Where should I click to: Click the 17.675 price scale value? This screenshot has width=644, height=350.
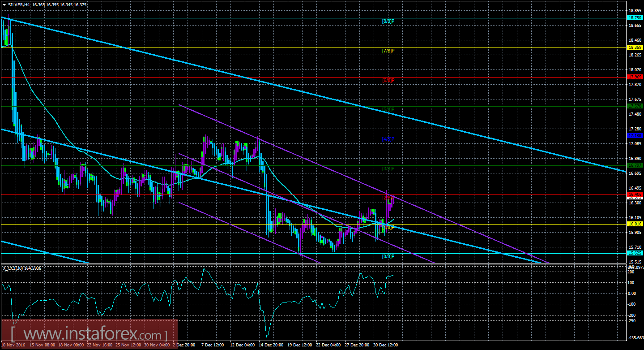(635, 99)
